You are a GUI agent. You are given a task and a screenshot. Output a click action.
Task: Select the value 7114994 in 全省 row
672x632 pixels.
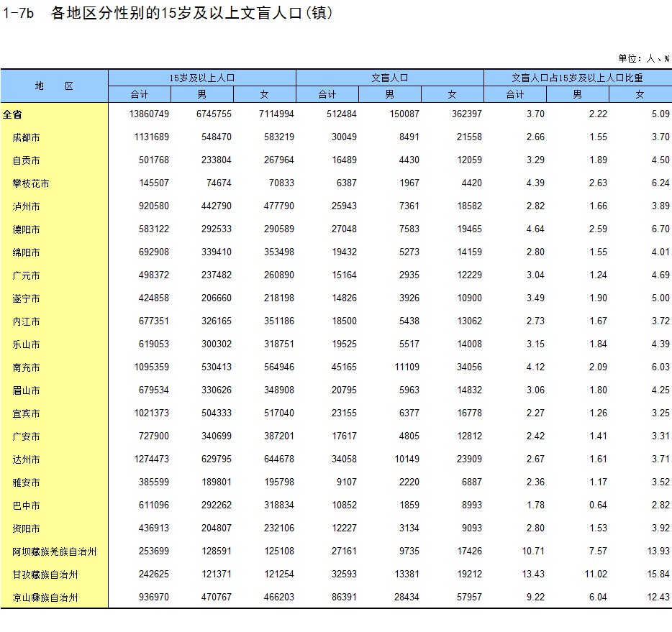(x=276, y=114)
